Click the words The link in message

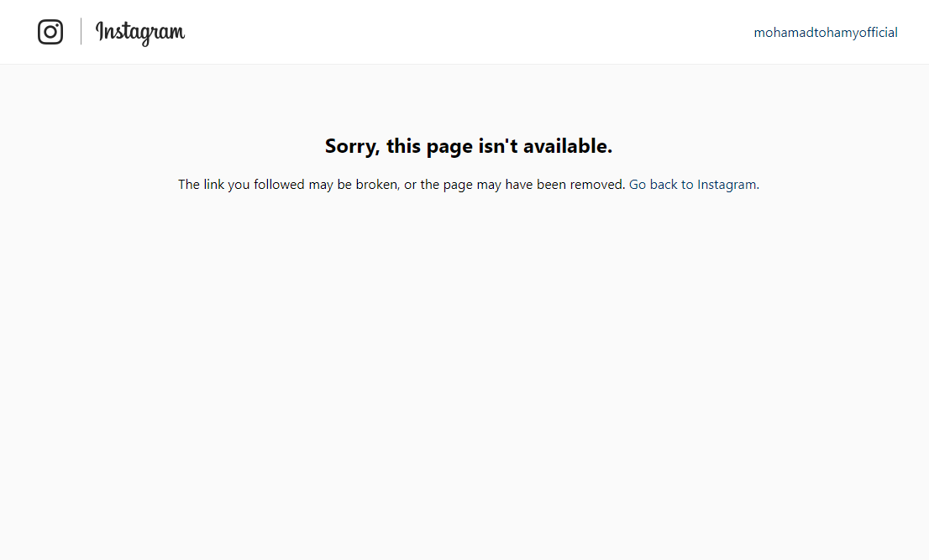tap(201, 185)
